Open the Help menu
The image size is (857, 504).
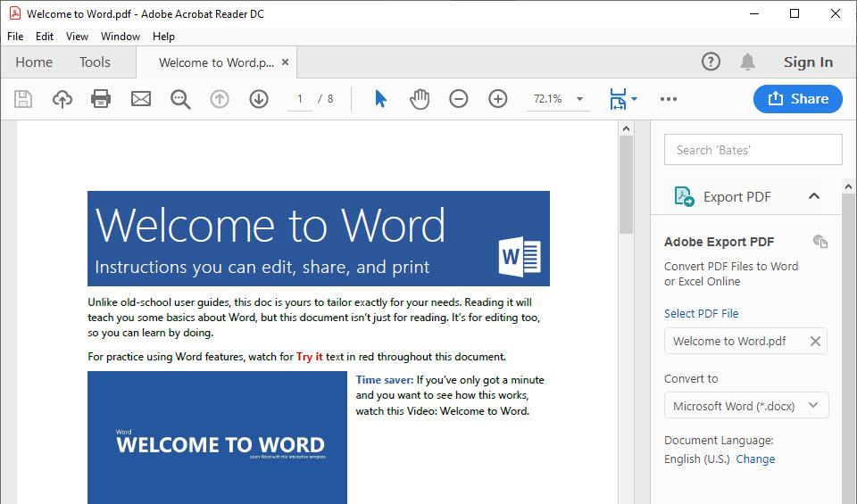(x=163, y=37)
